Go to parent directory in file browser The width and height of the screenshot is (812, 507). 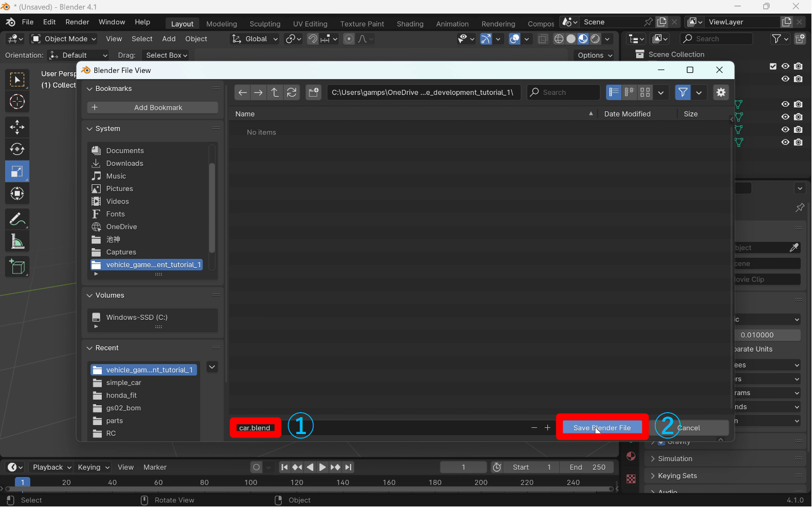[x=275, y=92]
